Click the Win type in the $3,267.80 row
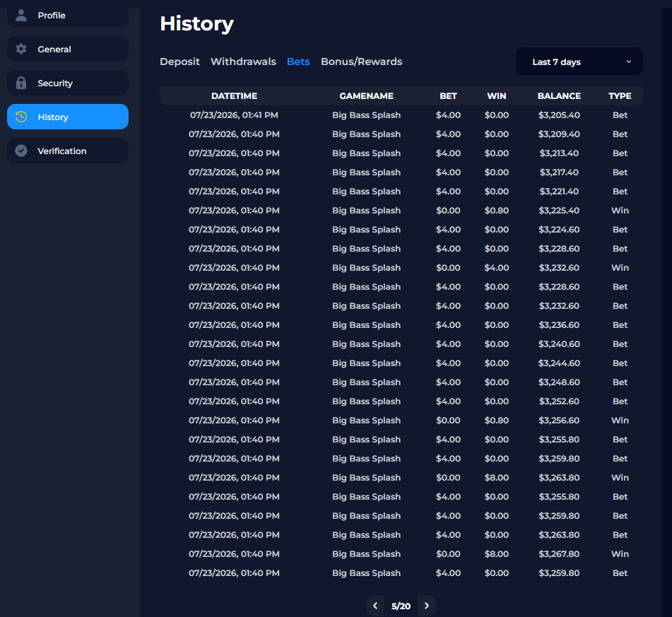Image resolution: width=672 pixels, height=617 pixels. coord(620,554)
